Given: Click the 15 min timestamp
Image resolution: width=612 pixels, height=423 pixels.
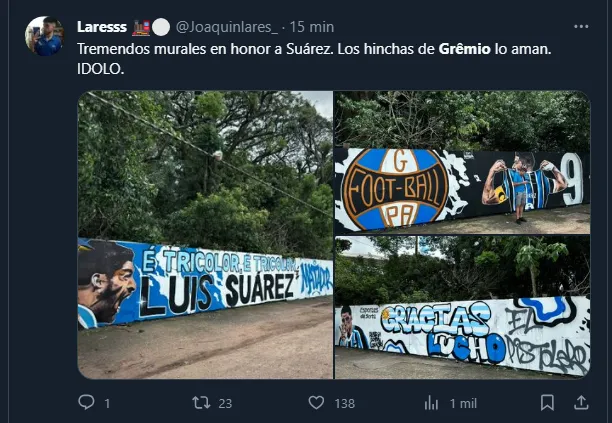Looking at the screenshot, I should click(x=312, y=27).
